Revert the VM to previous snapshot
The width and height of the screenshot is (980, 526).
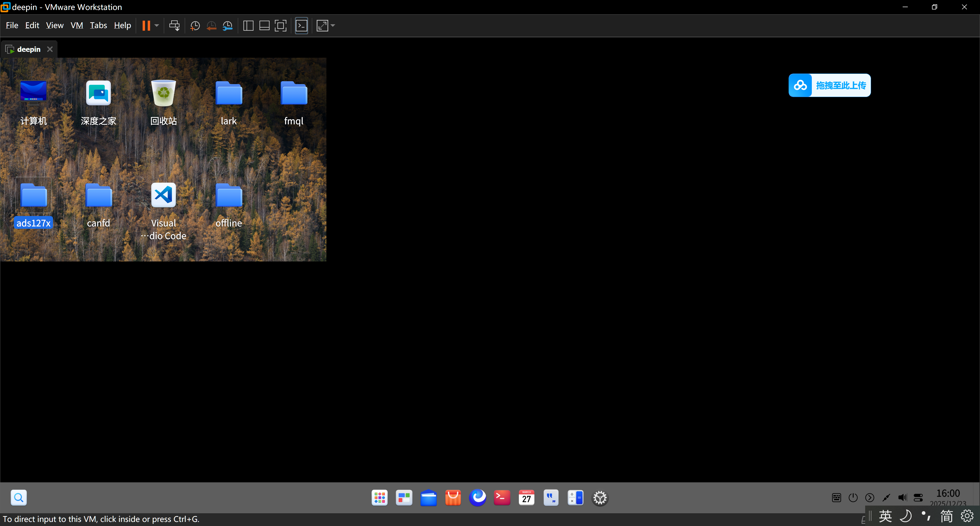click(x=212, y=26)
